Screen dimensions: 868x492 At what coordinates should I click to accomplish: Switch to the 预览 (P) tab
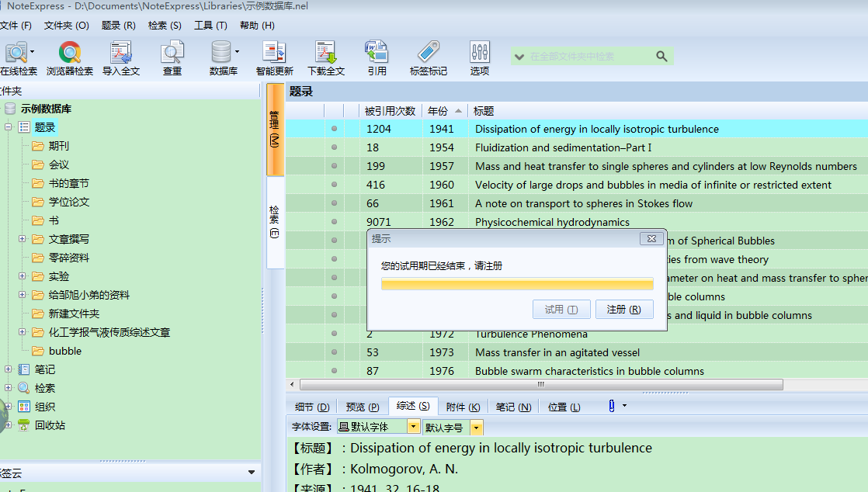(x=363, y=407)
